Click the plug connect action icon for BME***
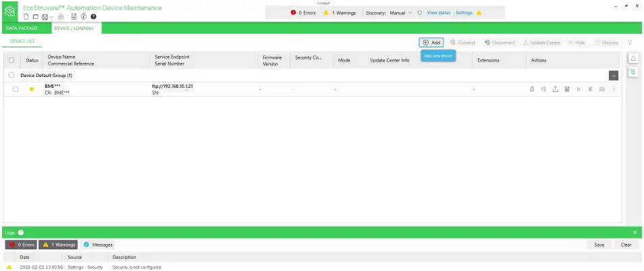644x271 pixels. tap(544, 89)
